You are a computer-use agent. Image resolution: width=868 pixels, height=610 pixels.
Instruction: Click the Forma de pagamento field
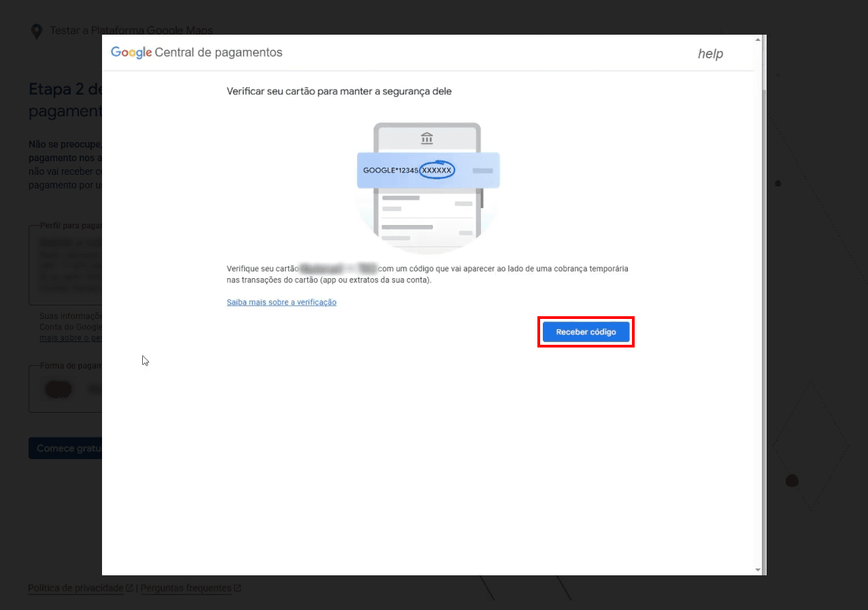click(x=65, y=389)
